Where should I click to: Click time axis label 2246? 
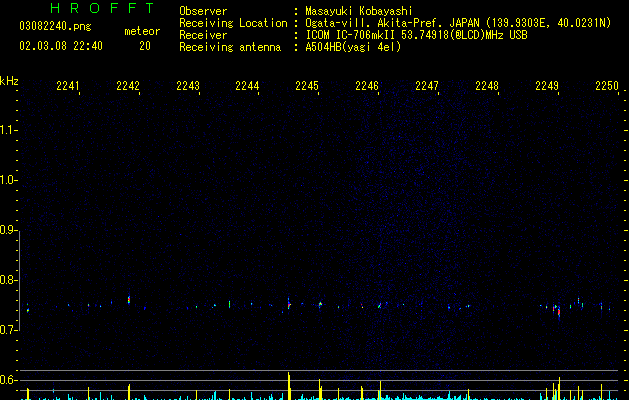367,86
